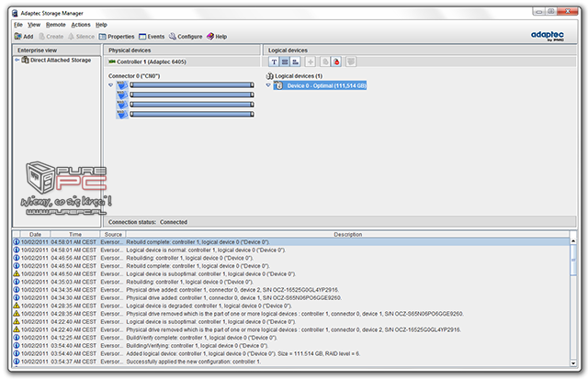Click warning icon of 04:46:50 suboptimal event
The width and height of the screenshot is (588, 379).
[x=17, y=273]
